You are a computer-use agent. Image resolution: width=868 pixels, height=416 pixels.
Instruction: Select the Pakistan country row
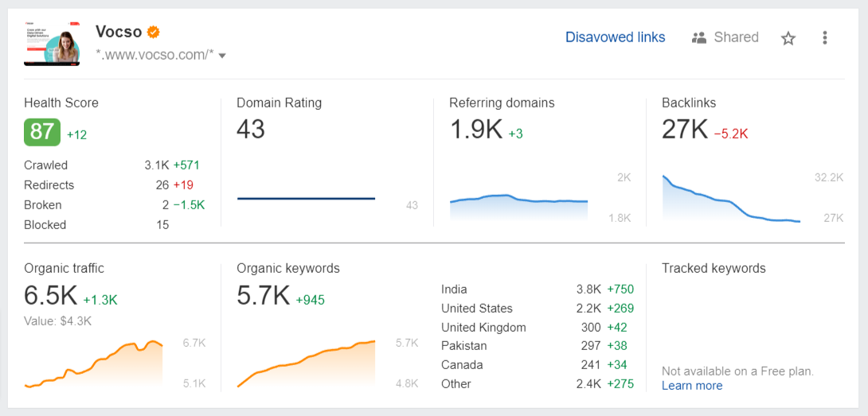point(537,346)
